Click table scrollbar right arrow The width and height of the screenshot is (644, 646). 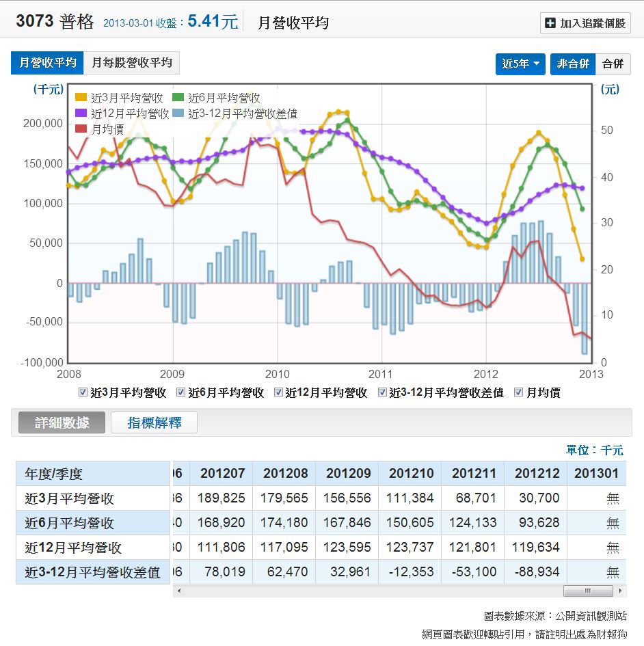(621, 591)
